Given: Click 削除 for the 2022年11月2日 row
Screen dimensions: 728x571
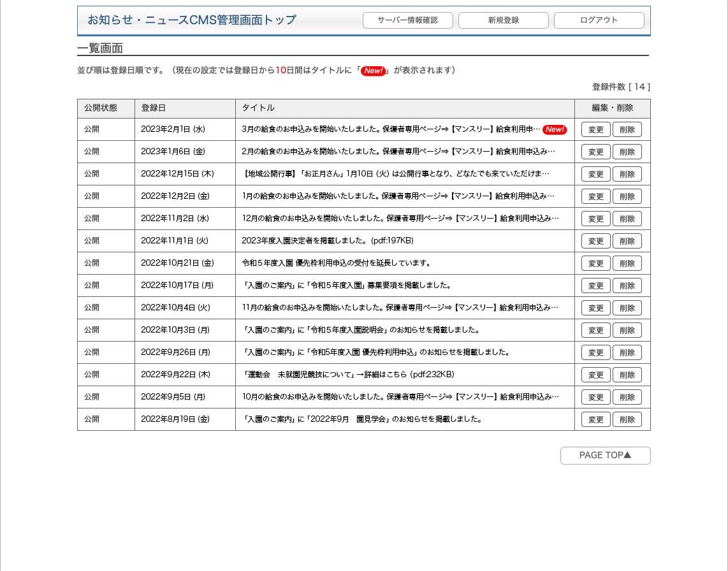Looking at the screenshot, I should (627, 219).
